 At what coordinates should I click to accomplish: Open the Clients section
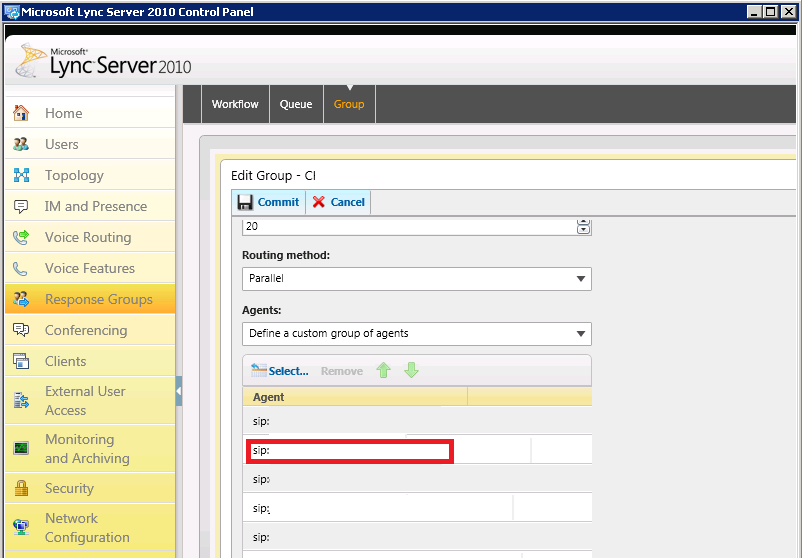click(x=90, y=361)
